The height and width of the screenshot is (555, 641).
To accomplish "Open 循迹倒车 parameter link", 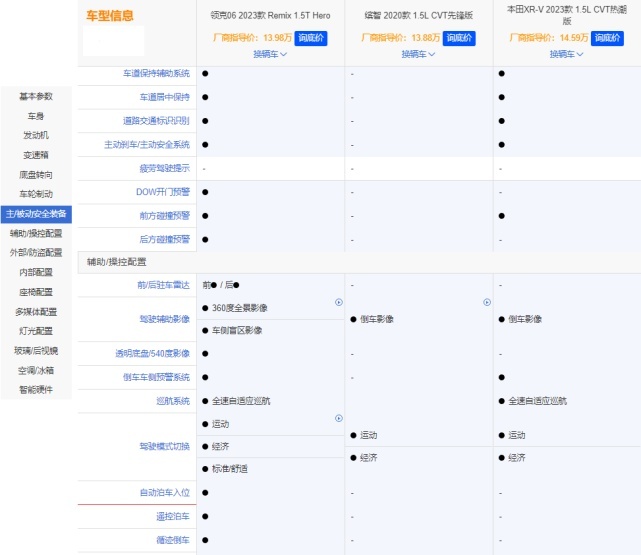I will pos(173,540).
